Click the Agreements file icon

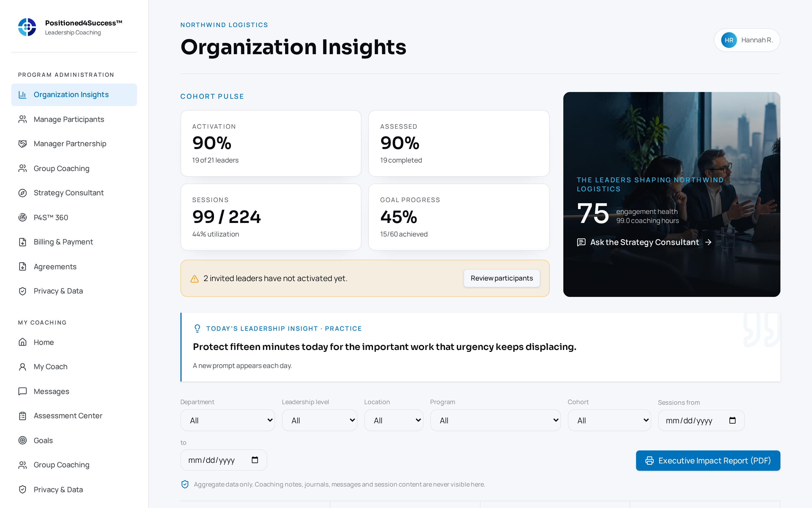coord(23,266)
